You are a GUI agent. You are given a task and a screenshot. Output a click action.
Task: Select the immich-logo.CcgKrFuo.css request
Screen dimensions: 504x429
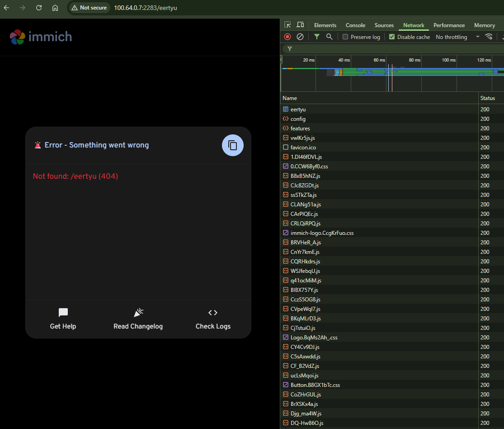[392, 233]
